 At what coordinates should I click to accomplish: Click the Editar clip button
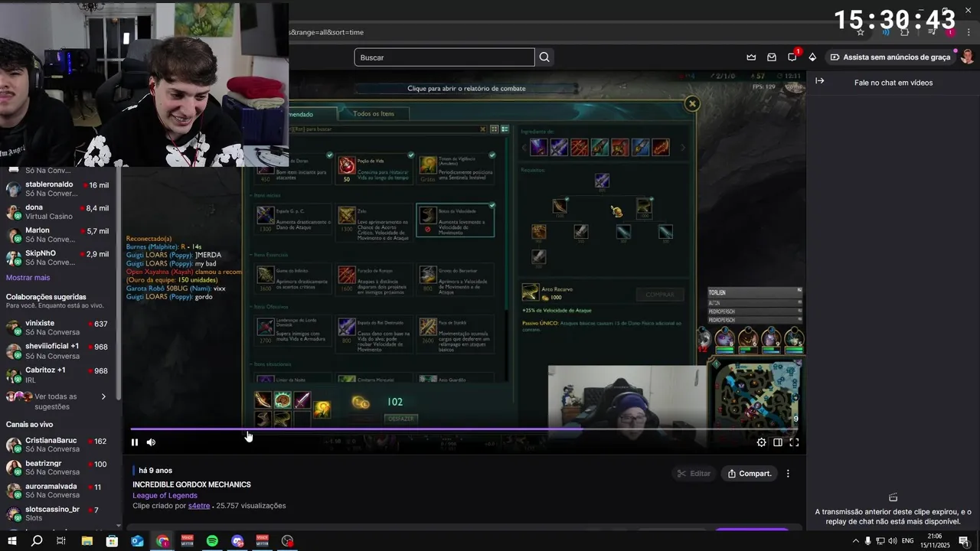pyautogui.click(x=694, y=474)
